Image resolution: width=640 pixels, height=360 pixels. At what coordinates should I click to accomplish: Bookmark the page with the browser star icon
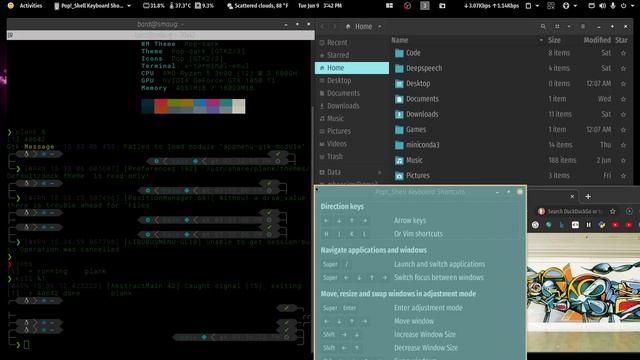612,211
